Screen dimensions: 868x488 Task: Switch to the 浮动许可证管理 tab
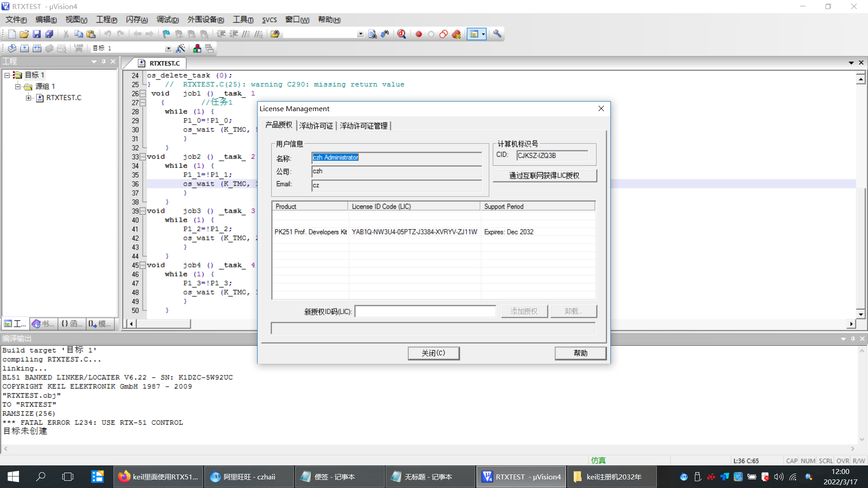click(x=364, y=126)
